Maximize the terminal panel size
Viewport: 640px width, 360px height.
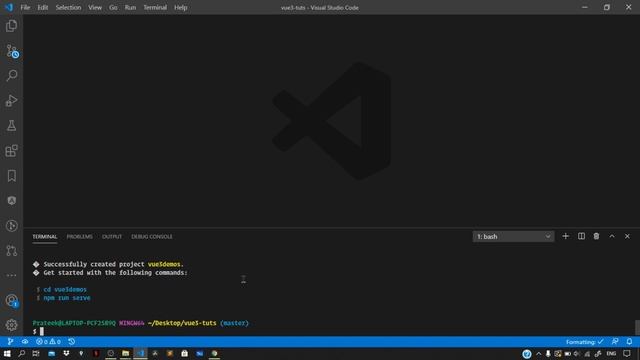612,236
